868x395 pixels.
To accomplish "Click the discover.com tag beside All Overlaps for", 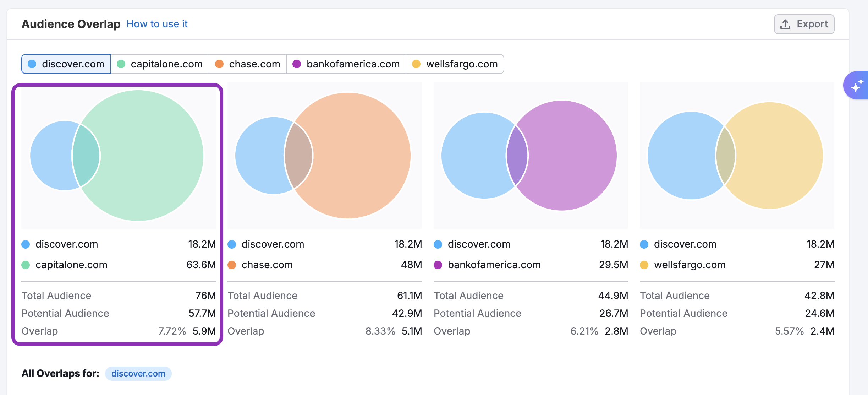I will pos(138,374).
